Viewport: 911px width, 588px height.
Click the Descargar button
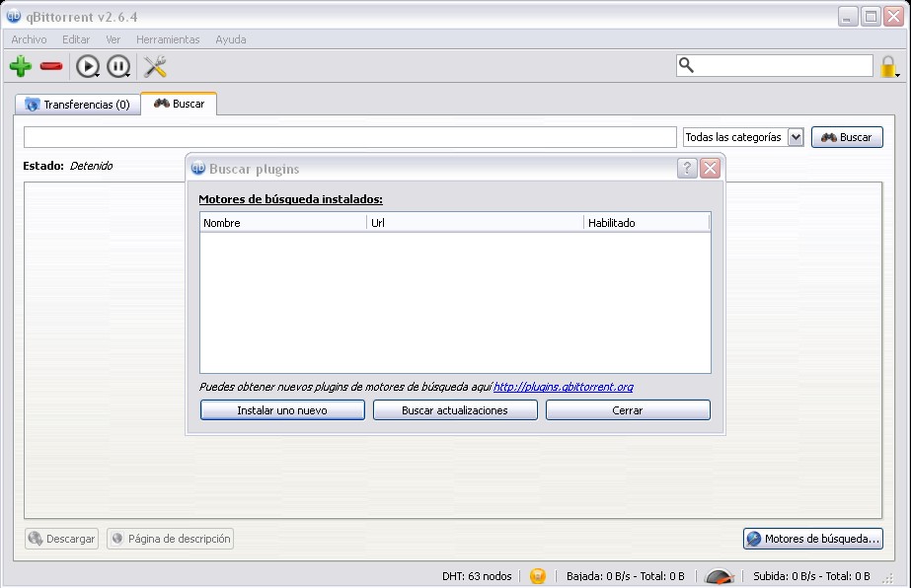pos(61,539)
